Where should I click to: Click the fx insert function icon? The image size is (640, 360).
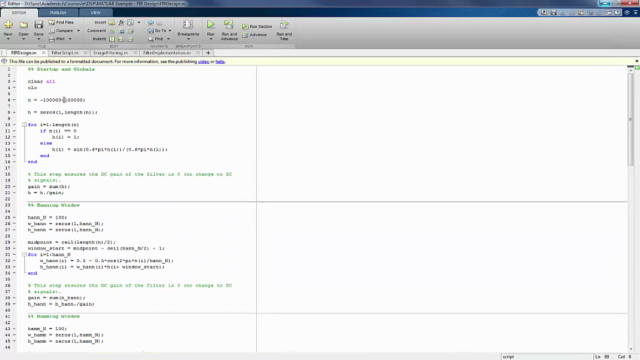tap(121, 22)
